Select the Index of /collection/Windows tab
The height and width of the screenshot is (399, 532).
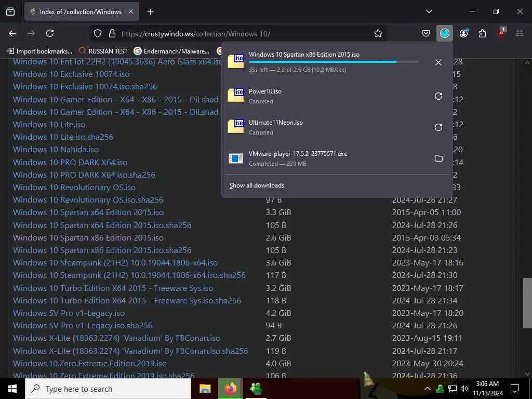pyautogui.click(x=82, y=11)
